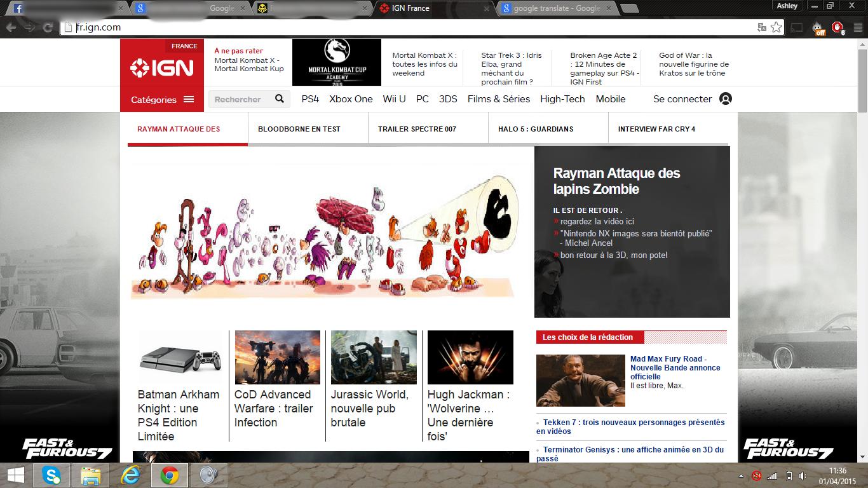Expand the Catégories menu
Screen dimensions: 868x488
click(x=162, y=99)
